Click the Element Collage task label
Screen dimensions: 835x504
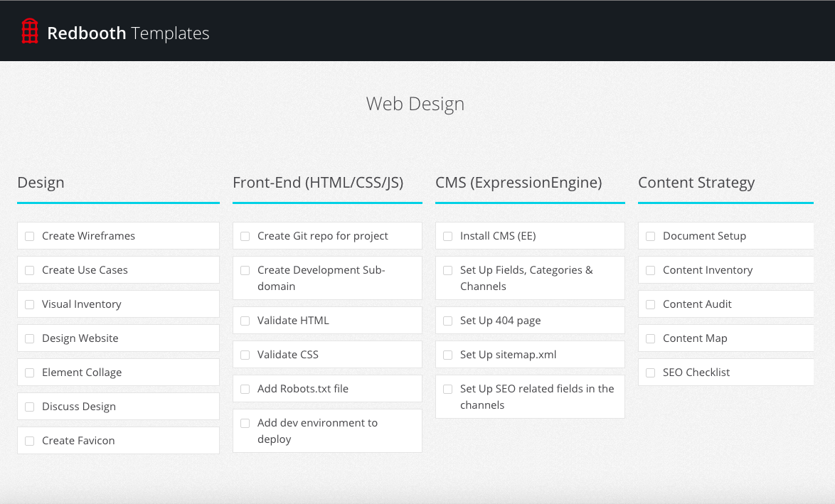coord(82,372)
